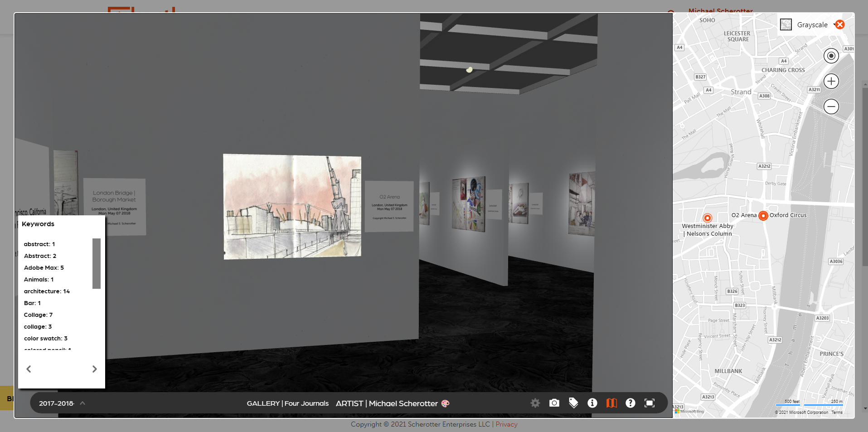Select keyword 'Collage: 7'
Viewport: 868px width, 432px height.
tap(38, 315)
